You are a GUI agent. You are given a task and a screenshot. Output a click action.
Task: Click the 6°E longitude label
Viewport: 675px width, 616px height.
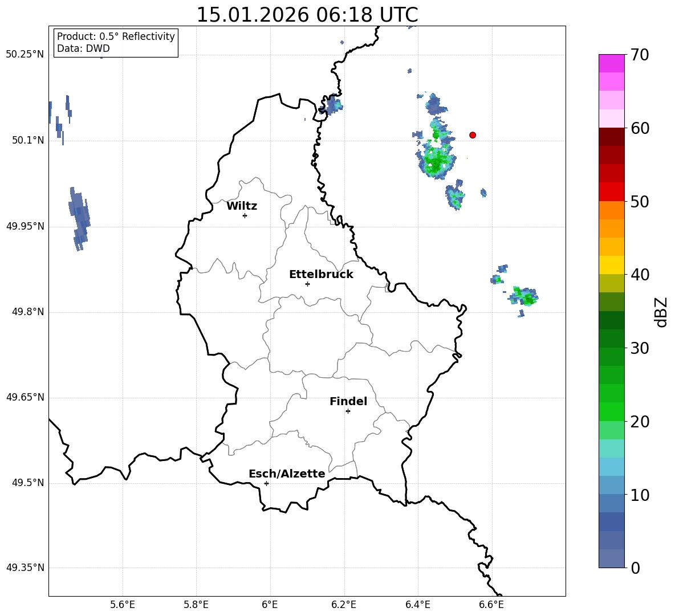[x=270, y=605]
